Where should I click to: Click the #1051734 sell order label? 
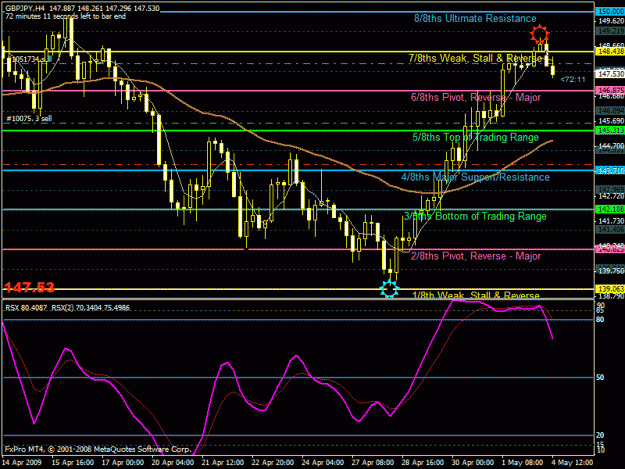pos(30,59)
